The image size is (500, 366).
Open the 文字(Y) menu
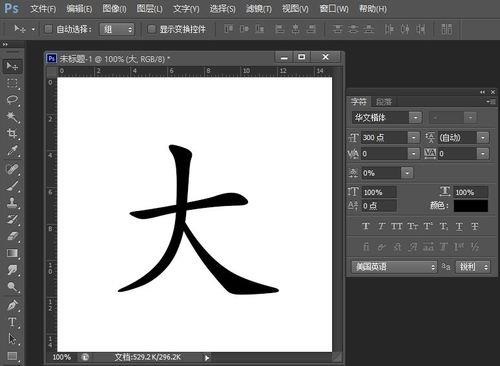186,9
